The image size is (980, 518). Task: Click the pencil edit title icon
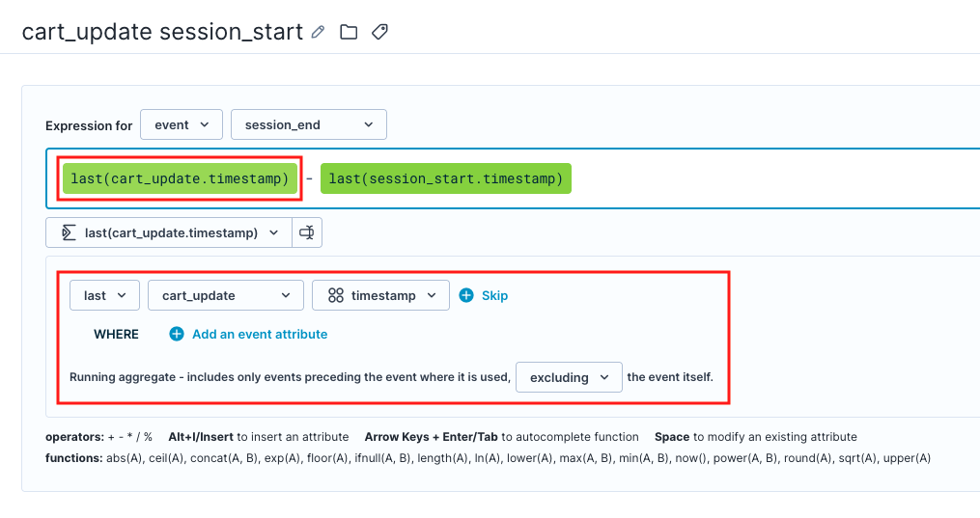point(318,32)
